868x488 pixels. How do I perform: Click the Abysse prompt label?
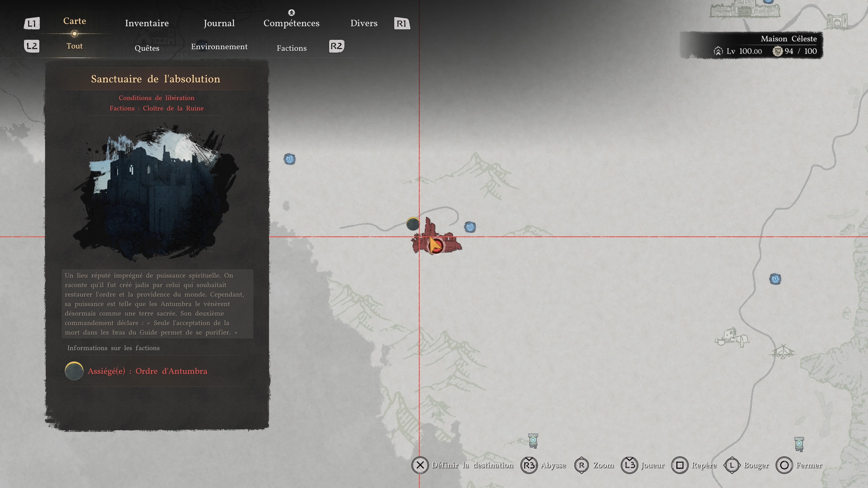(x=553, y=465)
